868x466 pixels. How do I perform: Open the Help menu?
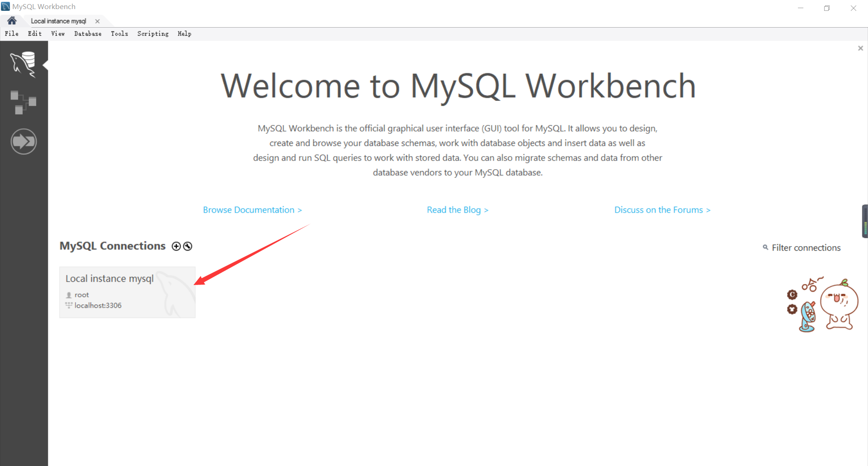tap(184, 33)
